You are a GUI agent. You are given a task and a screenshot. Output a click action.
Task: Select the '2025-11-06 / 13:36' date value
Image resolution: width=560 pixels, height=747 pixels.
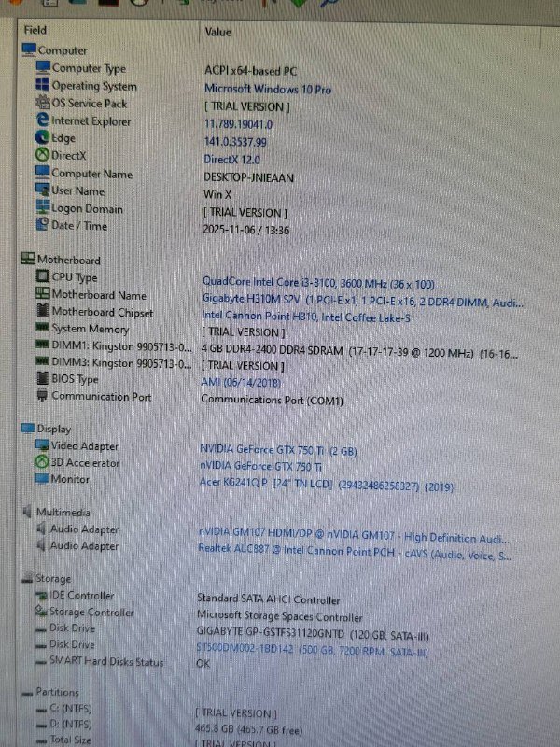[246, 230]
